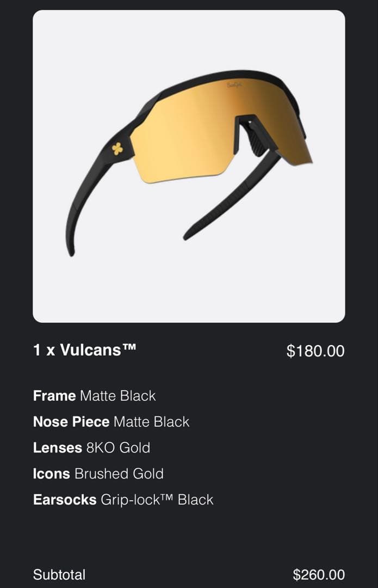Select the Icons label
The image size is (378, 588).
52,474
